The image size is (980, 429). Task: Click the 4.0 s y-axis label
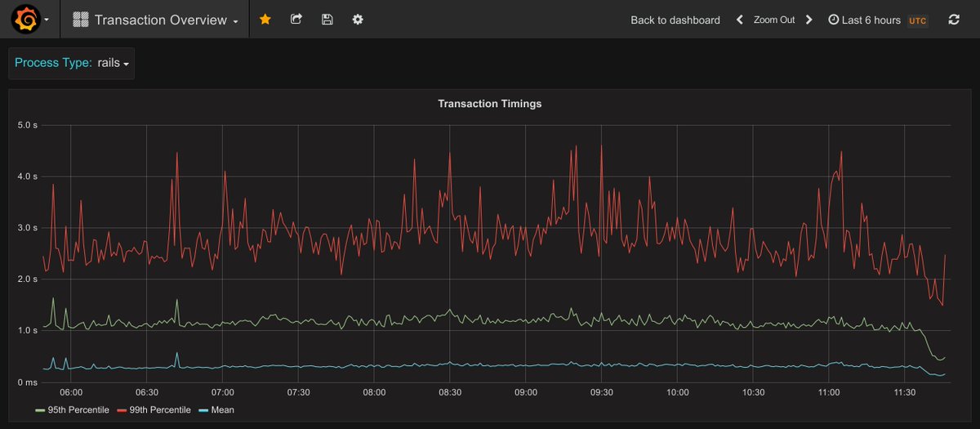28,177
